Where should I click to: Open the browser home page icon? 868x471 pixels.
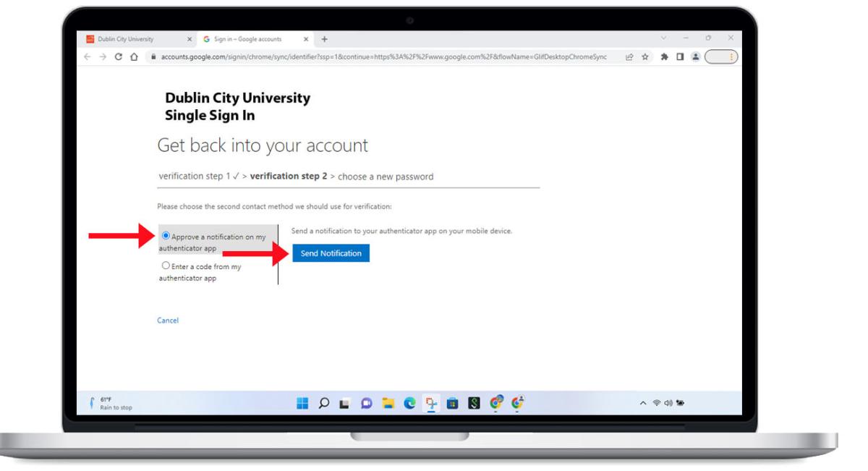point(134,56)
